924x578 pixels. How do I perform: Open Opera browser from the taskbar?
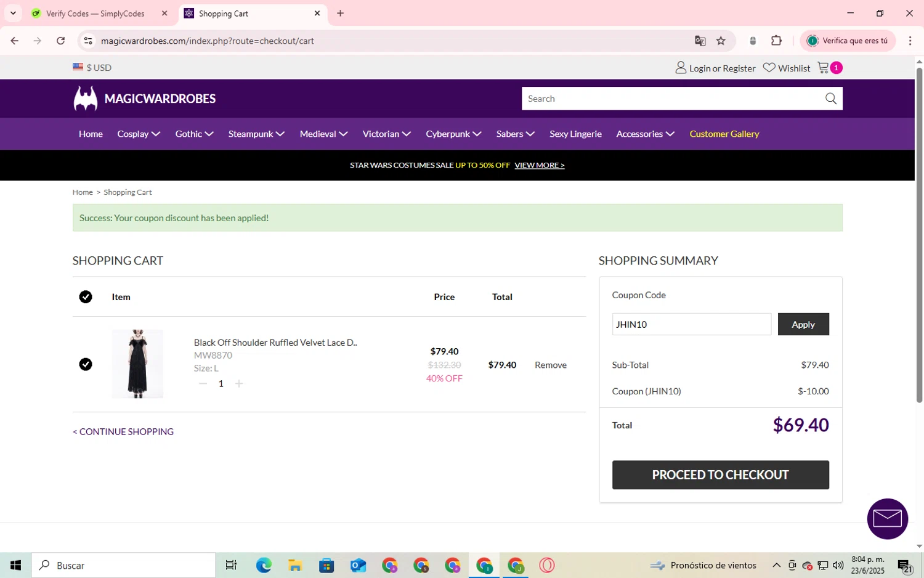546,565
